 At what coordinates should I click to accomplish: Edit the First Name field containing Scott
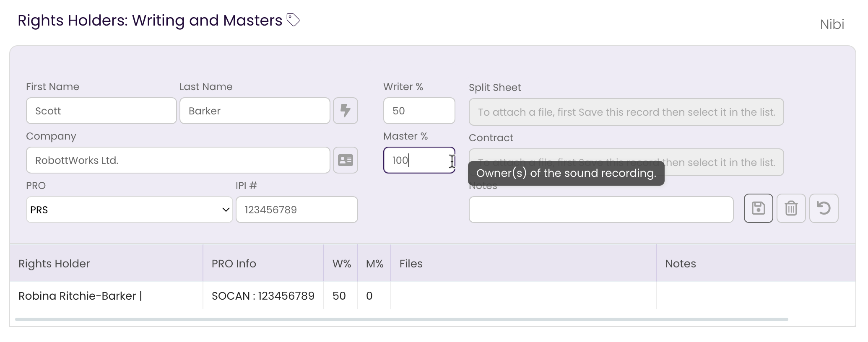click(101, 111)
